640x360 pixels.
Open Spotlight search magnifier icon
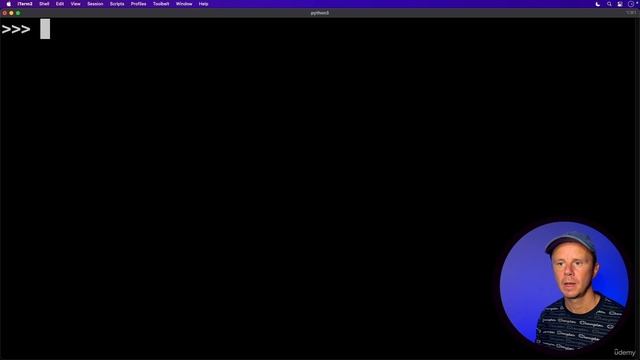point(609,4)
